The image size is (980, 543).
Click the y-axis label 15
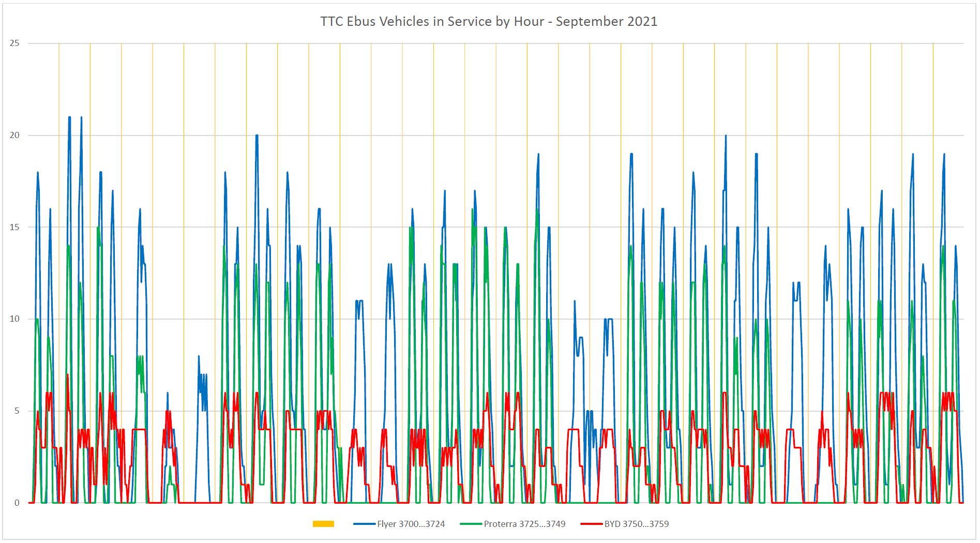click(x=15, y=228)
